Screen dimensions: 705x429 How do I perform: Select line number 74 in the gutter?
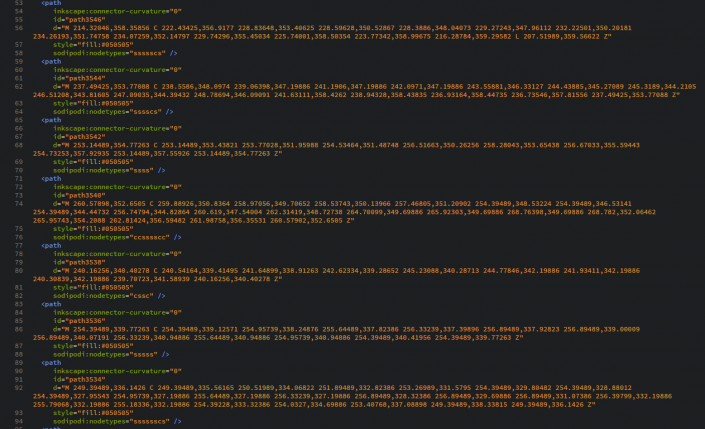tap(18, 203)
